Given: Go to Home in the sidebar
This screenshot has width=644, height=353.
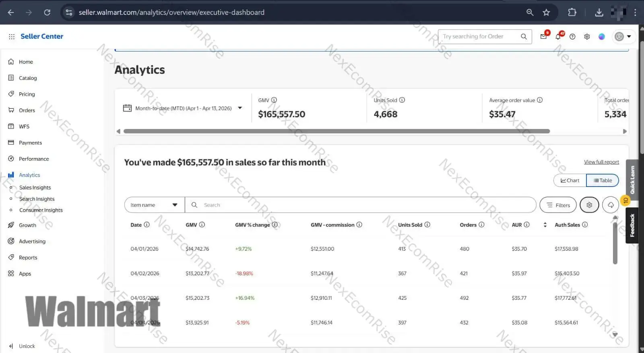Looking at the screenshot, I should click(x=26, y=62).
